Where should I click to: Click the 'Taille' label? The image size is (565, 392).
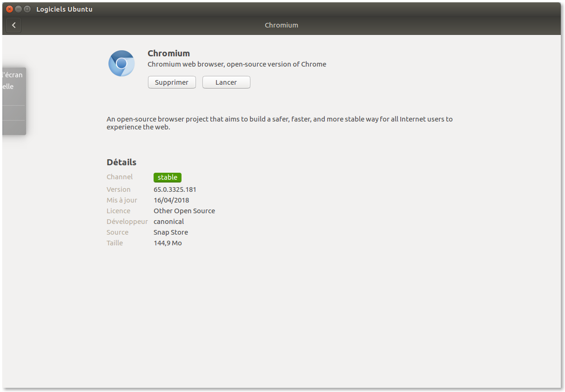[115, 243]
